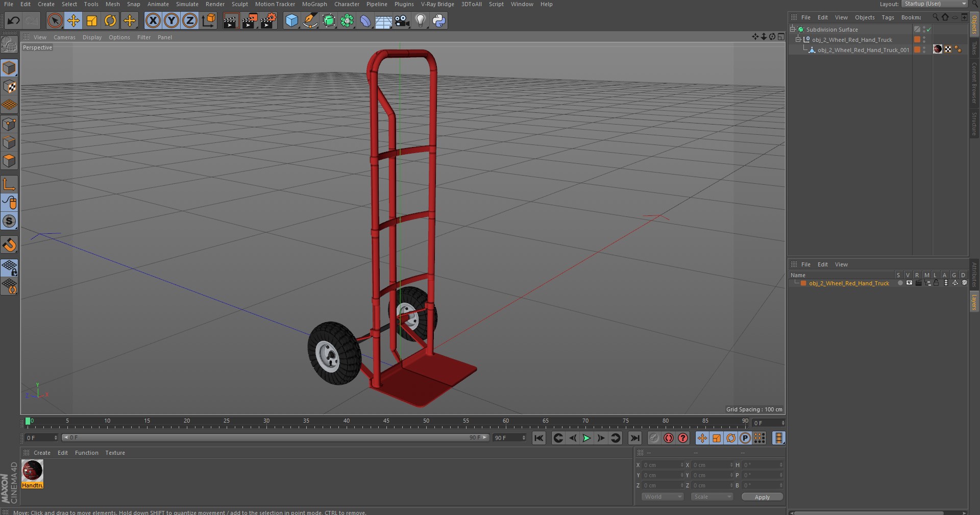Toggle X axis lock
The image size is (980, 515).
(153, 21)
